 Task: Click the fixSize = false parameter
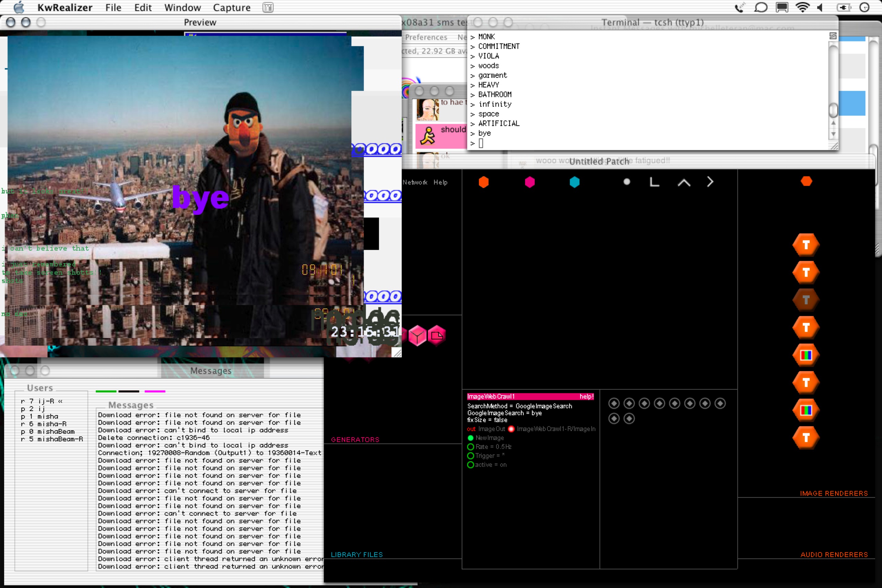click(x=487, y=420)
